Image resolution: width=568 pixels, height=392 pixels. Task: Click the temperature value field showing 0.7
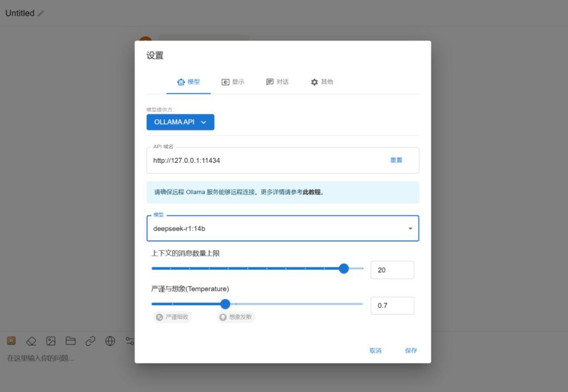(x=392, y=306)
